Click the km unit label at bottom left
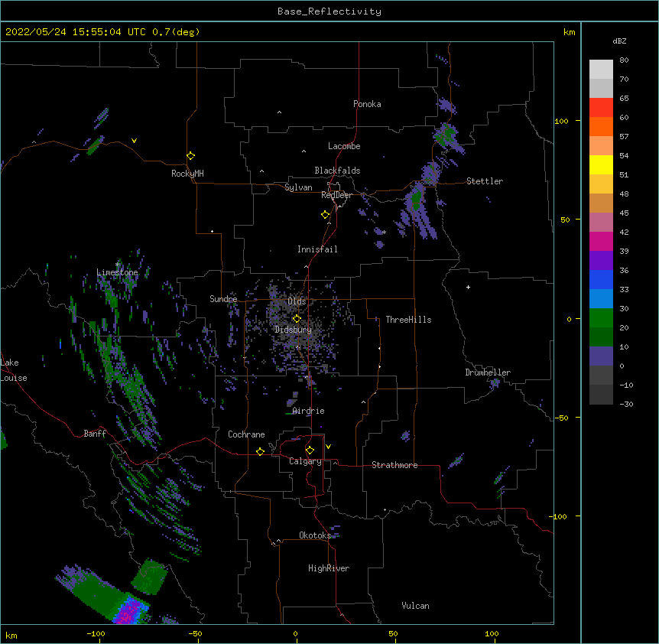659x644 pixels. tap(11, 636)
